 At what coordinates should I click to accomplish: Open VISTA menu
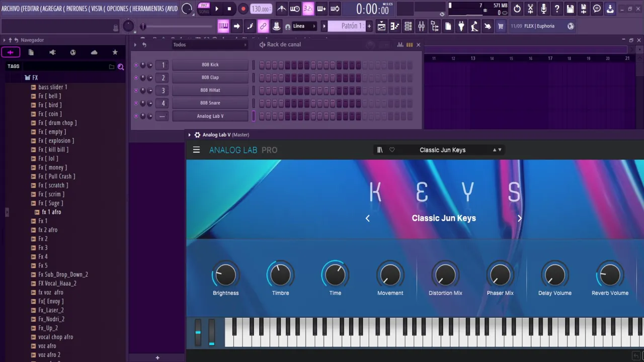click(x=97, y=9)
